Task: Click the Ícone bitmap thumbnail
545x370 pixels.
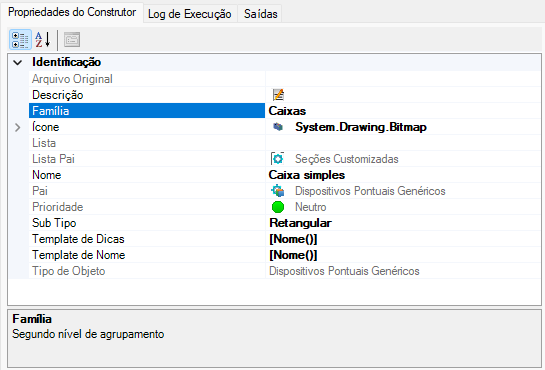Action: click(x=278, y=127)
